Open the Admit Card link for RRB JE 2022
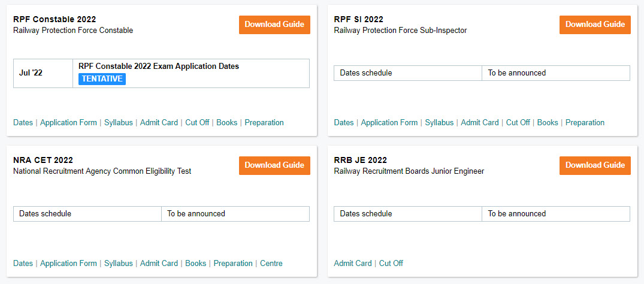Image resolution: width=644 pixels, height=284 pixels. (x=353, y=264)
